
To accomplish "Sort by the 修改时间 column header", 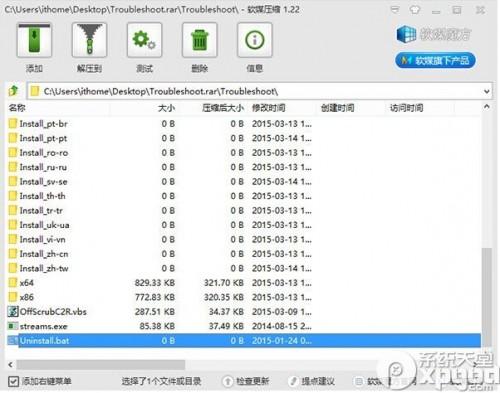I will point(269,108).
